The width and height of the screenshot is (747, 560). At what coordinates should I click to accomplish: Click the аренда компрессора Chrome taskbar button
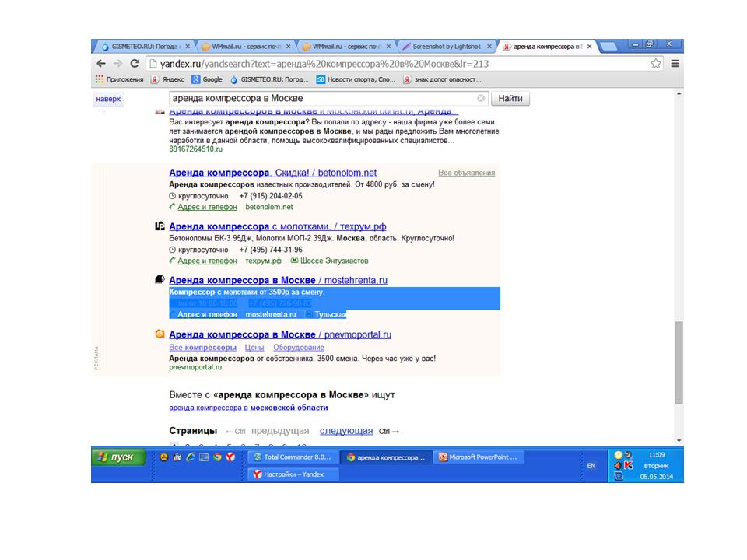[387, 457]
